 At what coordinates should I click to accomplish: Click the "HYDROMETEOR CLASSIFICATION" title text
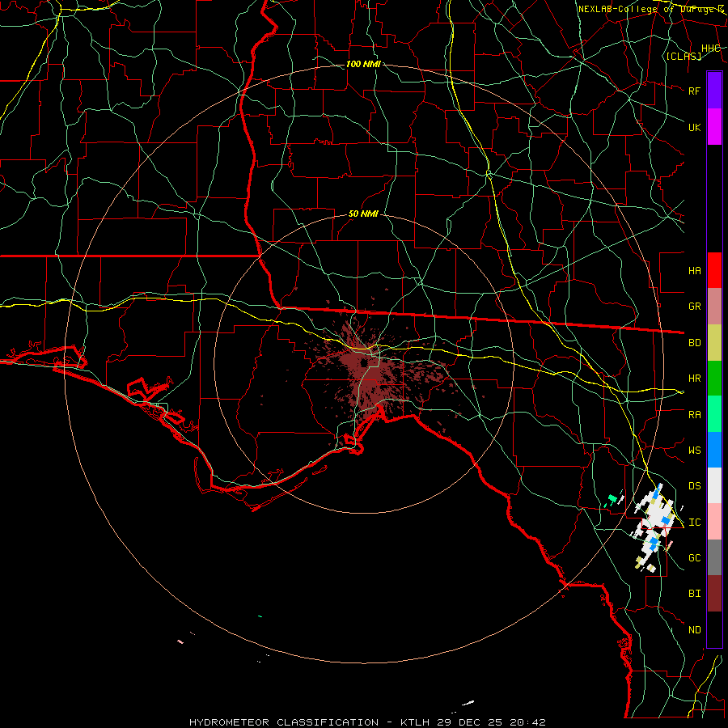coord(284,722)
